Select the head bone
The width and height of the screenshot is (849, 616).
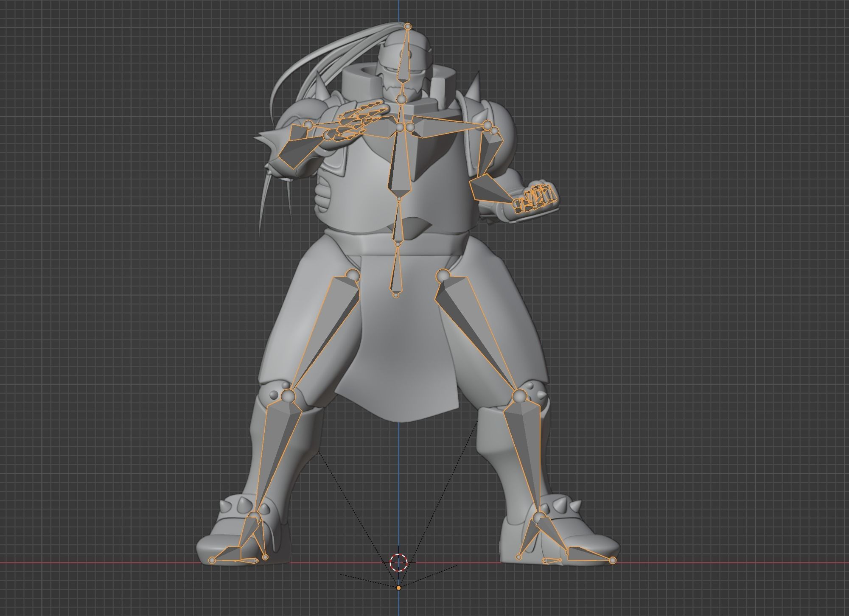click(404, 64)
